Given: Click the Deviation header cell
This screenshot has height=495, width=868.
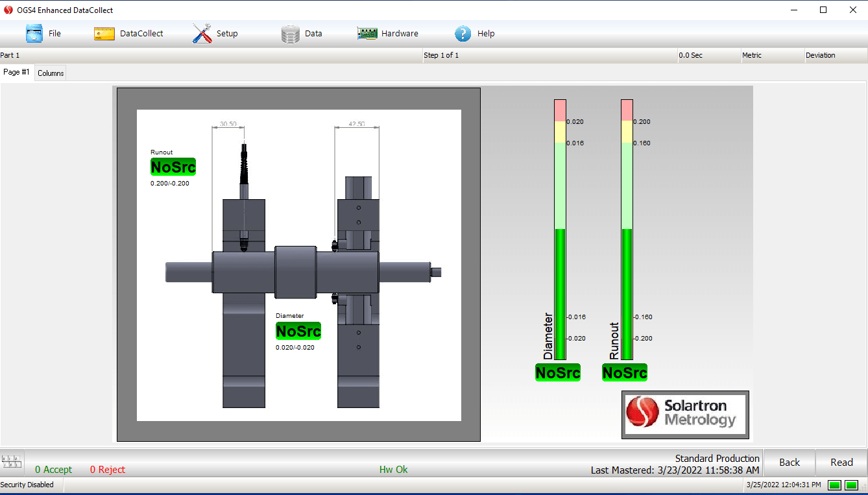Looking at the screenshot, I should 835,55.
